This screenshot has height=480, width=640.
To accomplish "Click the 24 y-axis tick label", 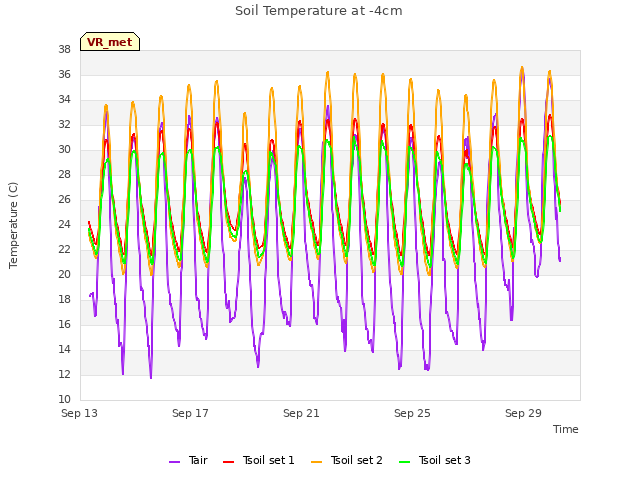I will (64, 224).
